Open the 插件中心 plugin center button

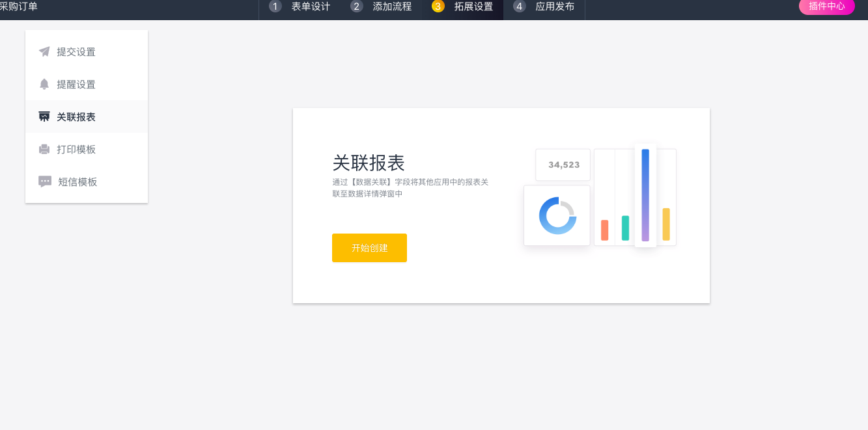tap(827, 6)
